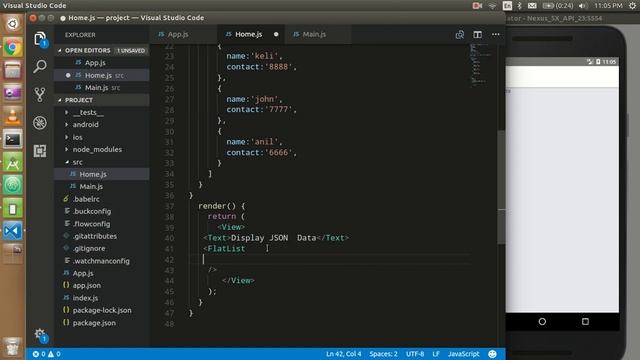Open the index.js file
Screen dimensions: 640x360
(102, 298)
